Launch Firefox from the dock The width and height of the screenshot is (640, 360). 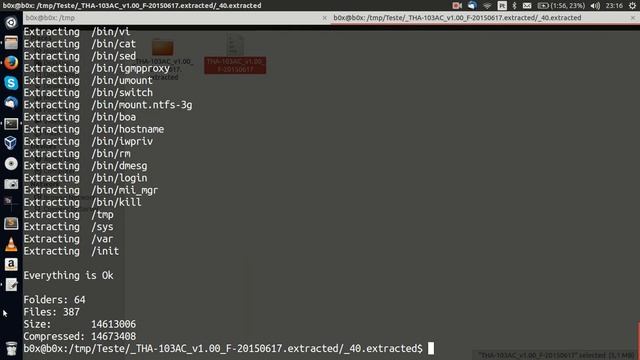[x=11, y=63]
